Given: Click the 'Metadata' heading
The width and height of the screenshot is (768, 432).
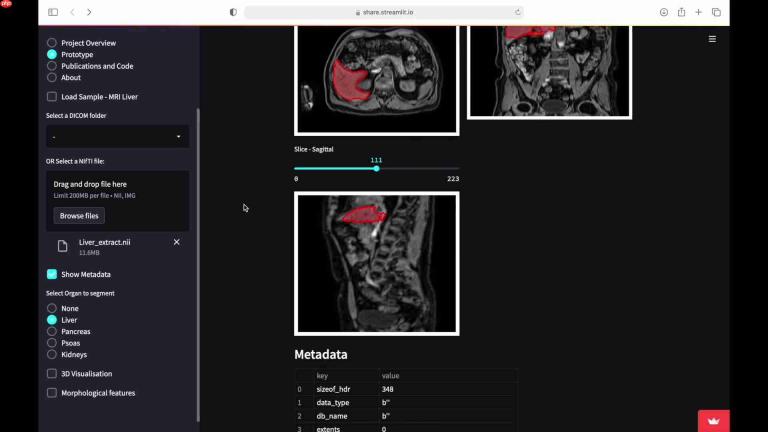Looking at the screenshot, I should (321, 354).
